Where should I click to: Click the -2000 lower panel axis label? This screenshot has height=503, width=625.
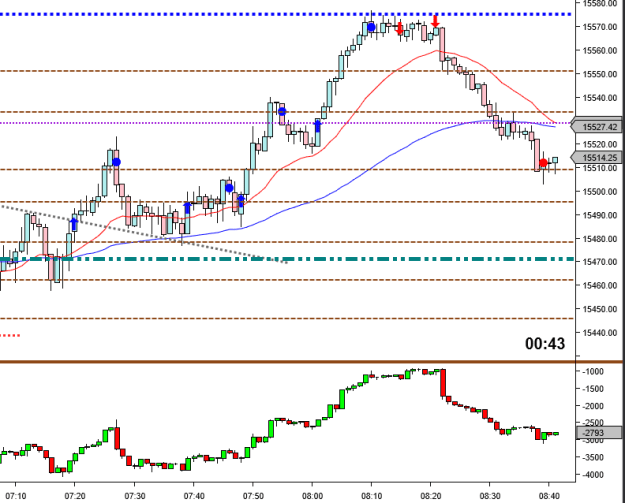click(593, 405)
